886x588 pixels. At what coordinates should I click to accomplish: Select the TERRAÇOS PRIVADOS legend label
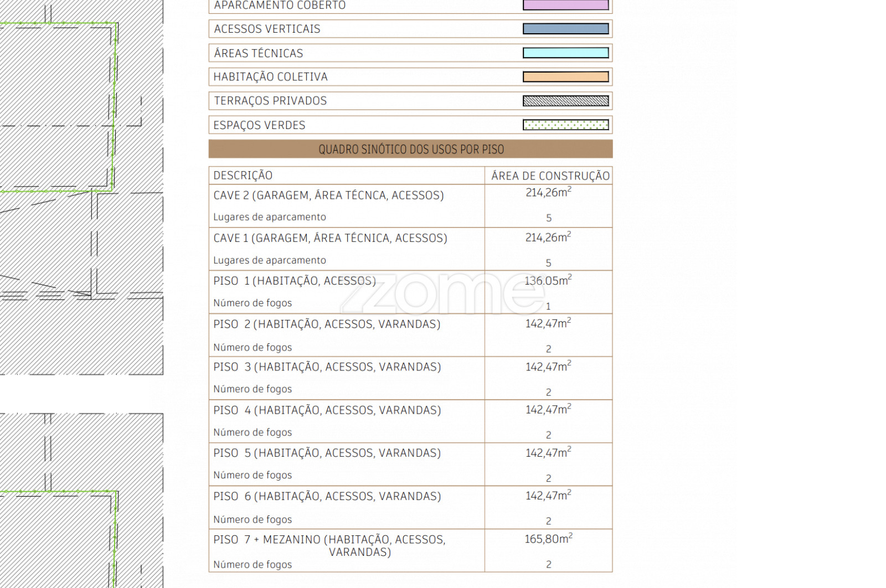(x=270, y=101)
